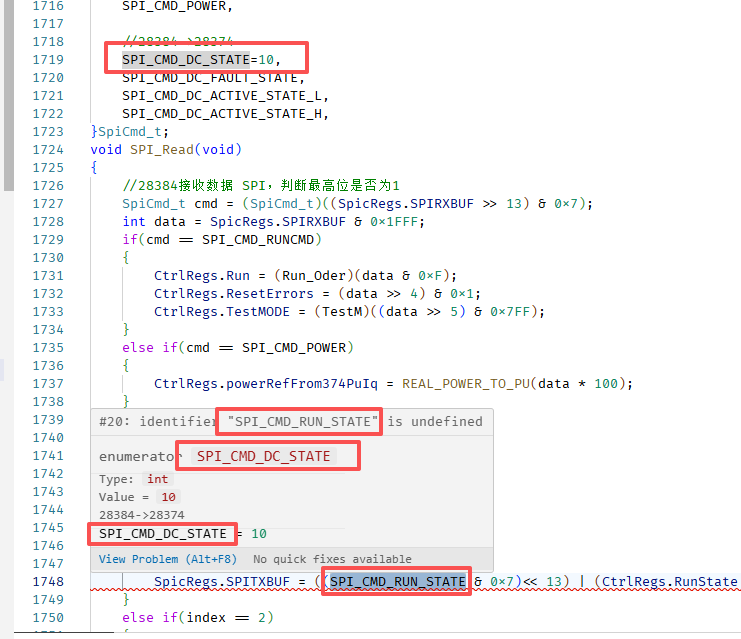
Task: Click SPI_CMD_DC_STATE on line 1719
Action: 186,60
